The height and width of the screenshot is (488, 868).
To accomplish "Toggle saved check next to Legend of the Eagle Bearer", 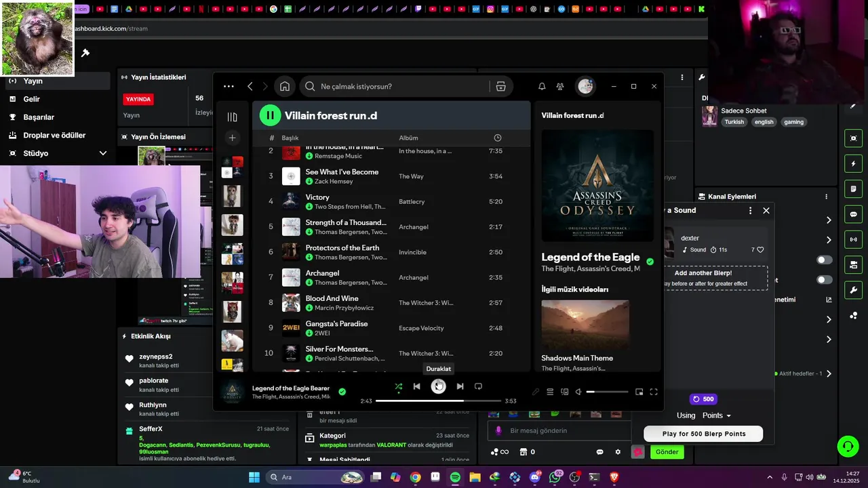I will pyautogui.click(x=342, y=391).
